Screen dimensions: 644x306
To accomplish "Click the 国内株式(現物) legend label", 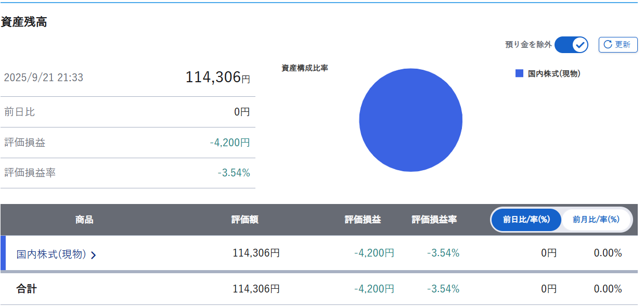I will pos(554,74).
